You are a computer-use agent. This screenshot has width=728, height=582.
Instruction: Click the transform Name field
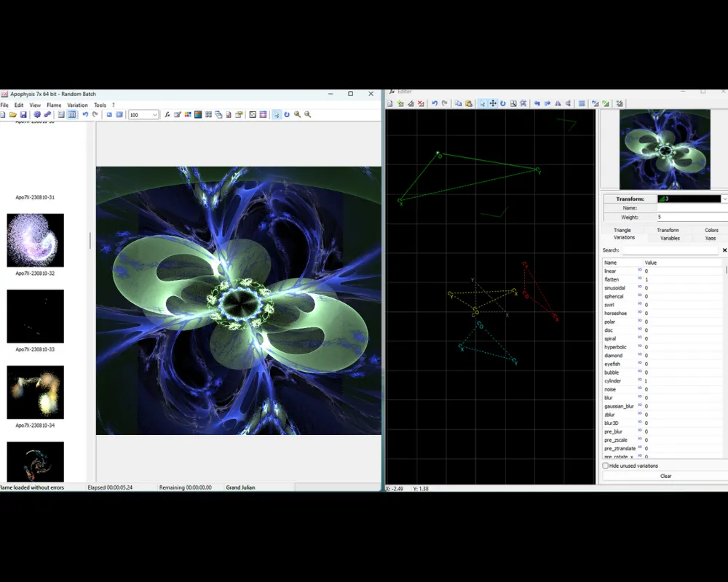click(x=692, y=208)
